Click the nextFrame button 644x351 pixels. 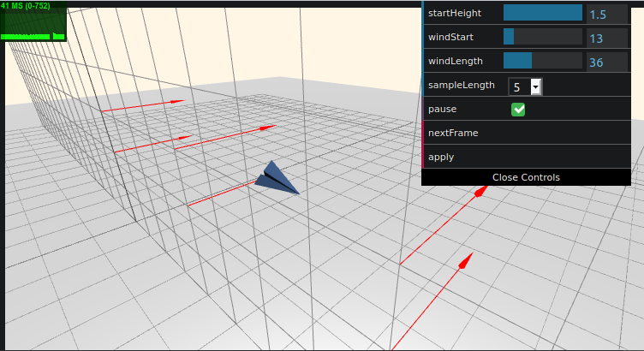click(527, 133)
